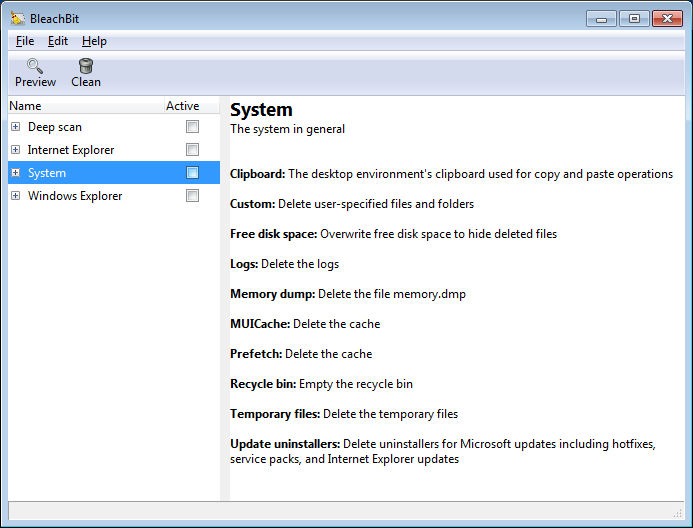This screenshot has height=528, width=693.
Task: Click the Recycle bin description line
Action: click(x=321, y=384)
